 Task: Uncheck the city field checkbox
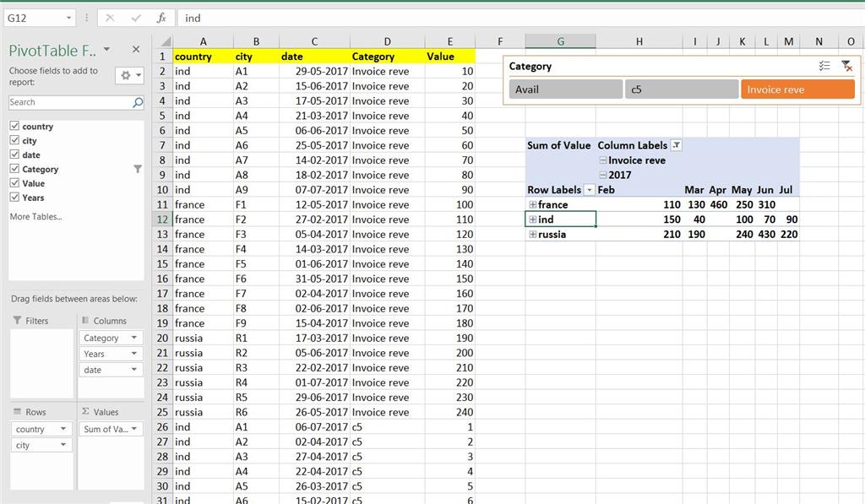(x=15, y=140)
